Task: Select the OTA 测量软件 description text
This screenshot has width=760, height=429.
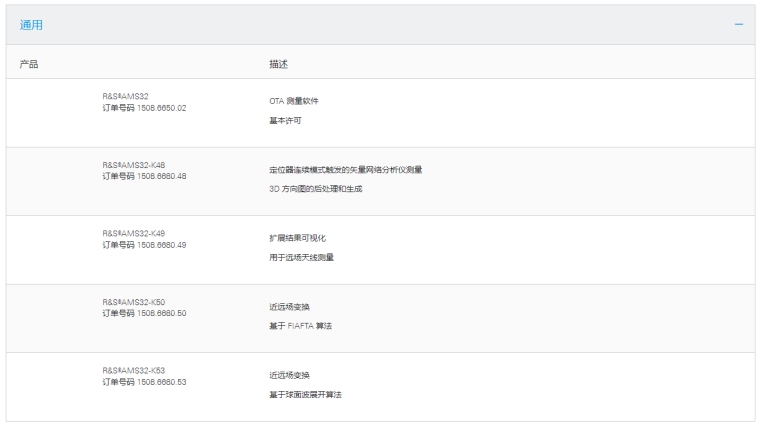Action: pos(294,102)
